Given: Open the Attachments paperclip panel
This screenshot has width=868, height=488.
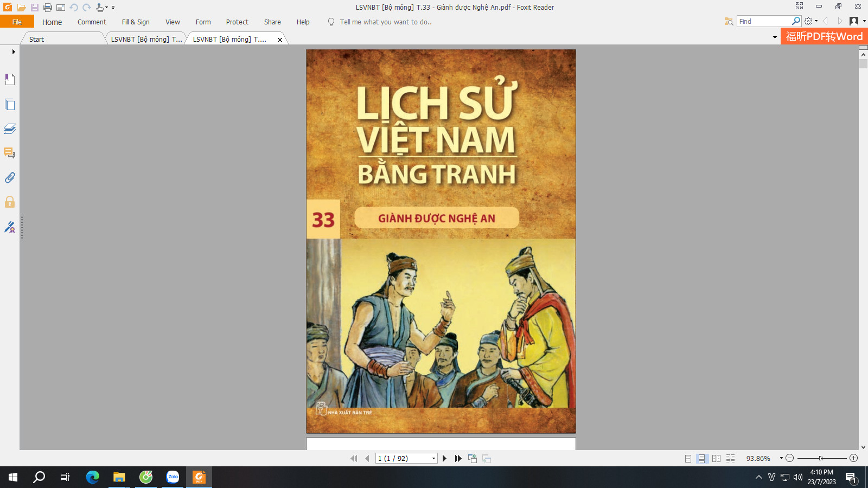Looking at the screenshot, I should 10,177.
